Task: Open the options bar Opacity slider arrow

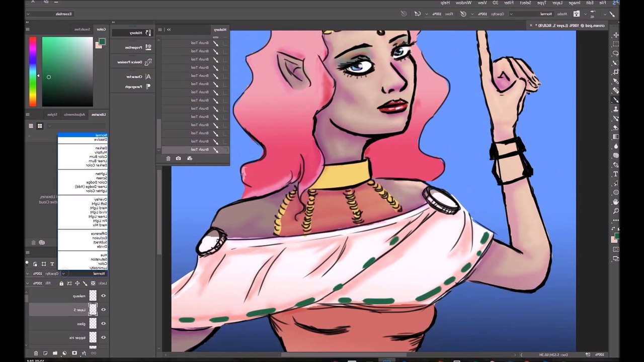Action: click(x=474, y=14)
